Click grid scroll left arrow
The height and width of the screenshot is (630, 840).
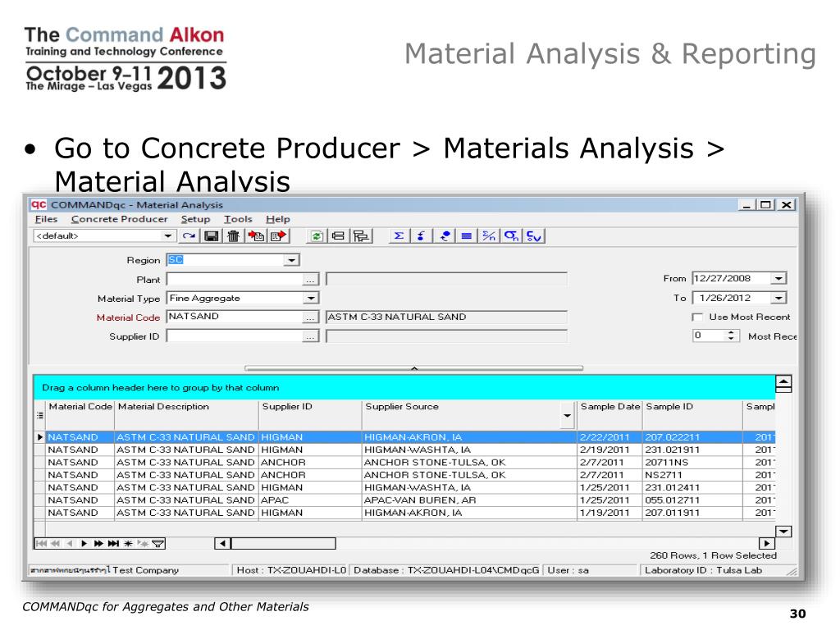[222, 544]
